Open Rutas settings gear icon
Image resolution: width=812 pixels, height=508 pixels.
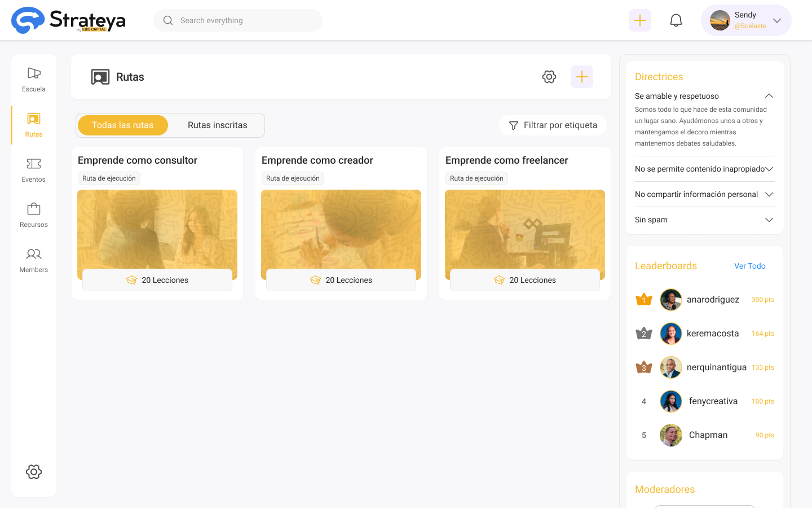(x=549, y=77)
